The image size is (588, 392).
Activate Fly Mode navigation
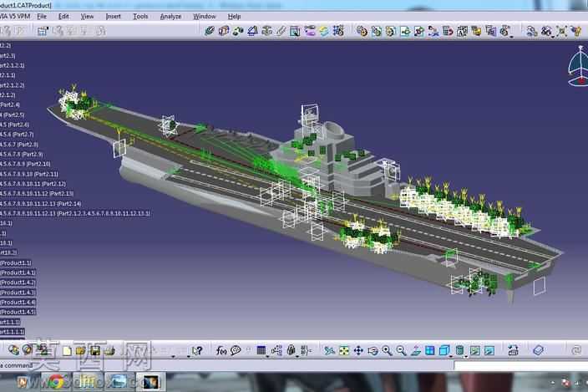329,351
